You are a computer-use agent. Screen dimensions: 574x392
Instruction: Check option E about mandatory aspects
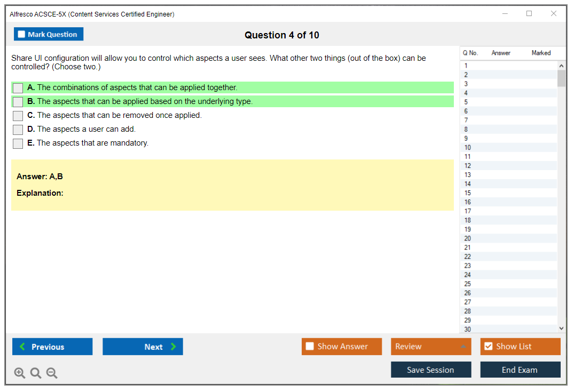pyautogui.click(x=18, y=143)
